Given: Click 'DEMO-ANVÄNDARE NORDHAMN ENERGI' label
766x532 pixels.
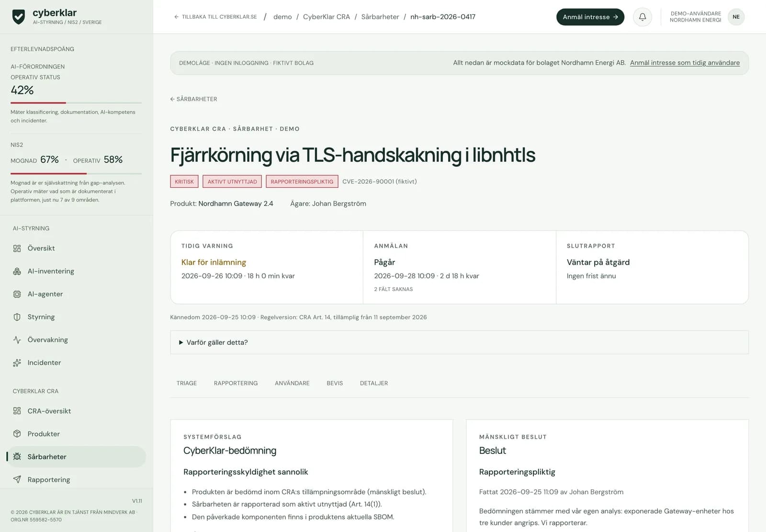Looking at the screenshot, I should click(695, 17).
